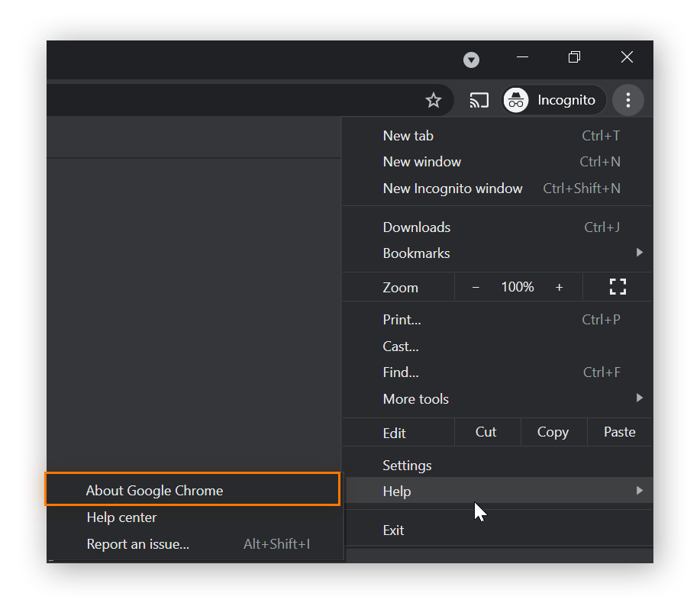
Task: Zoom out using the minus icon
Action: tap(475, 286)
